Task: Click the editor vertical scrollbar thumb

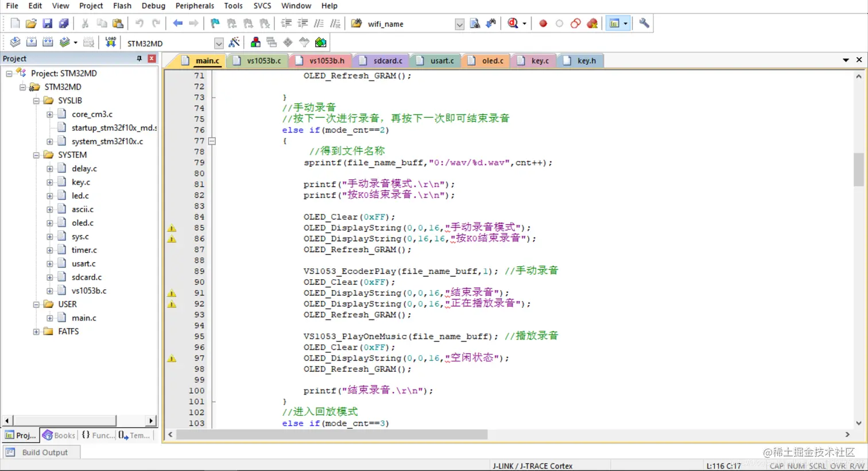Action: [858, 170]
